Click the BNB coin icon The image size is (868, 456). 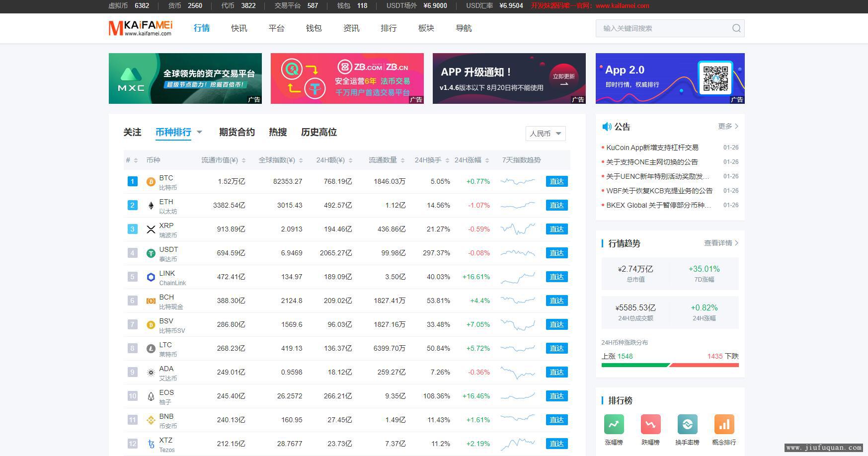pyautogui.click(x=151, y=420)
